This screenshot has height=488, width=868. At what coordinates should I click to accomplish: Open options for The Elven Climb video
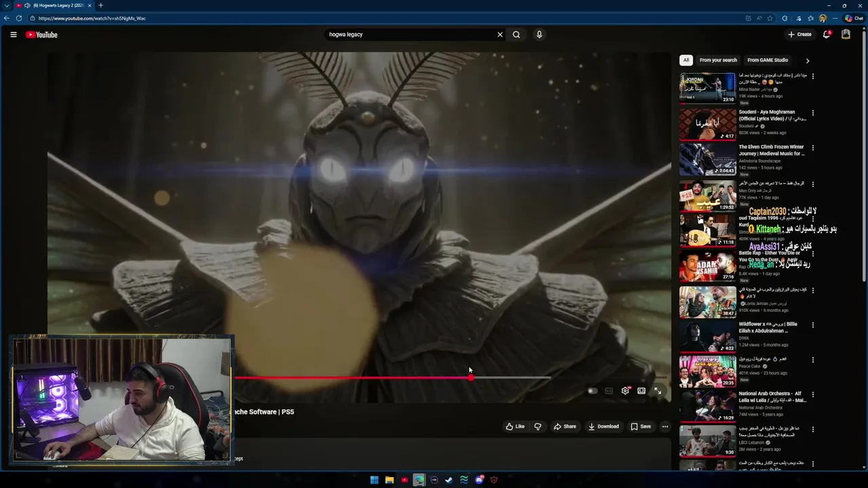pos(813,148)
